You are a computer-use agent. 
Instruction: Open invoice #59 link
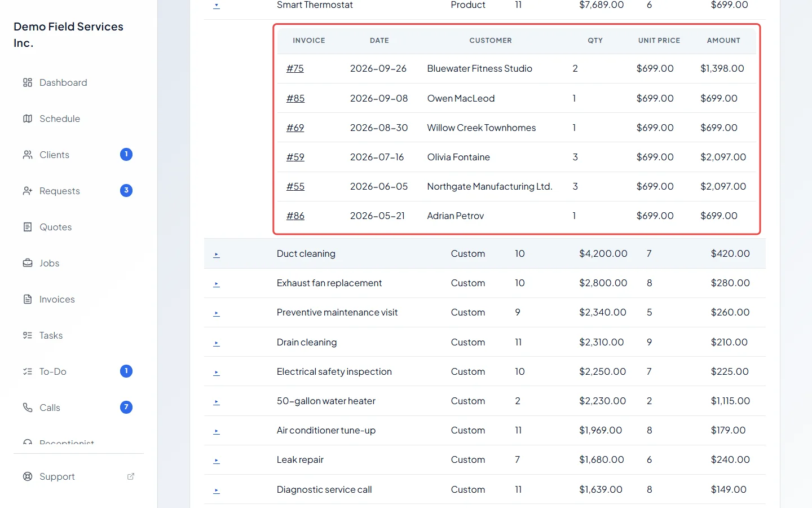[x=295, y=157]
